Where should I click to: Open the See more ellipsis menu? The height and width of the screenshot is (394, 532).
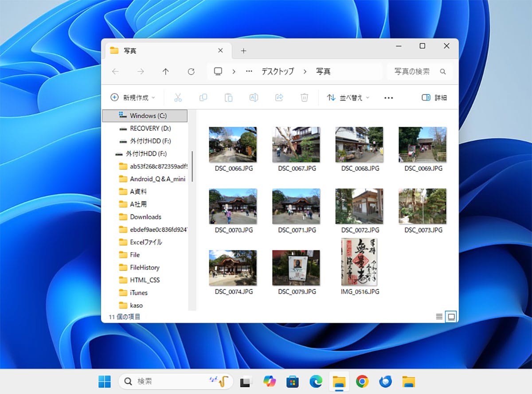388,98
